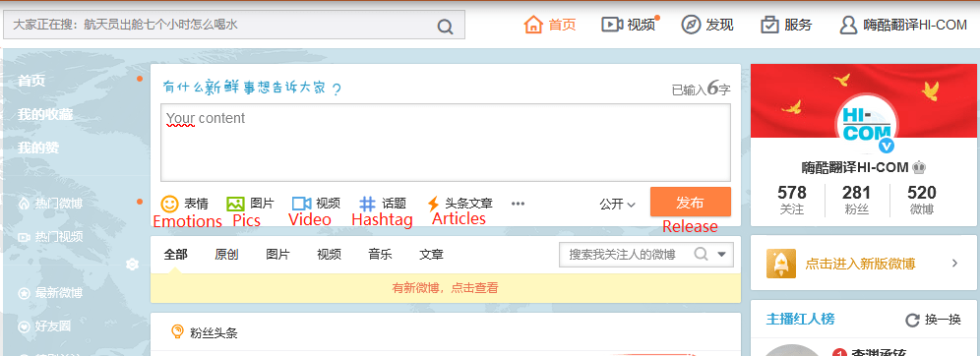Expand the 公开 visibility dropdown
Screen dimensions: 980x356
tap(618, 204)
